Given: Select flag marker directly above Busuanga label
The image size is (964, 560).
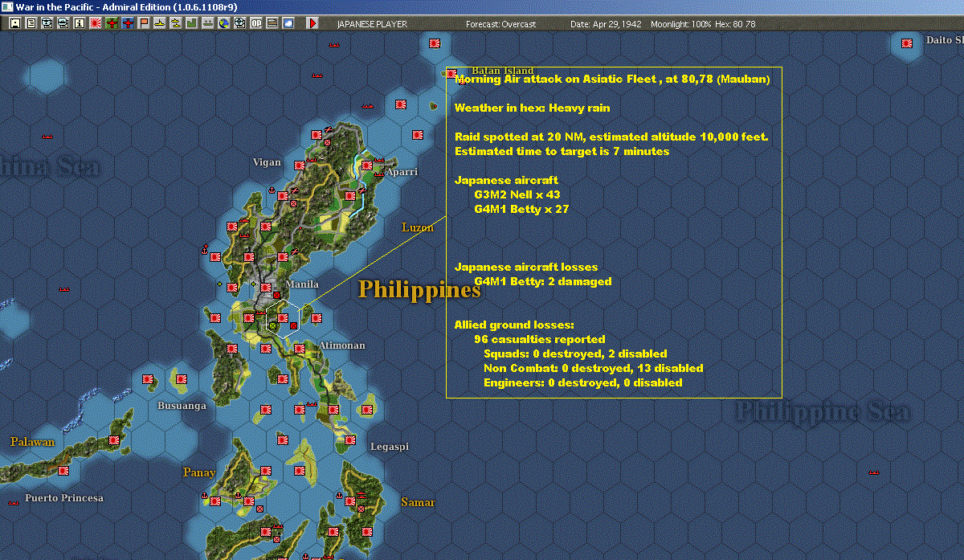Looking at the screenshot, I should 182,378.
